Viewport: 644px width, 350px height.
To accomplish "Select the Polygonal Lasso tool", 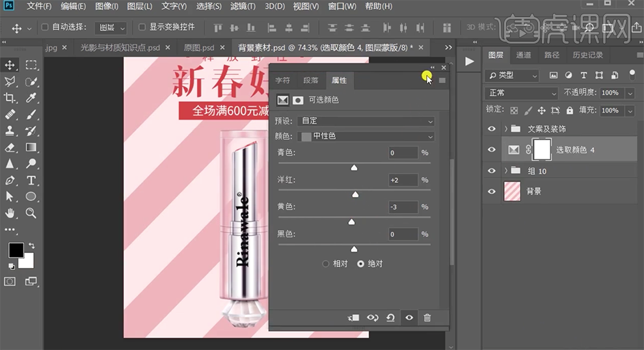I will (x=10, y=81).
